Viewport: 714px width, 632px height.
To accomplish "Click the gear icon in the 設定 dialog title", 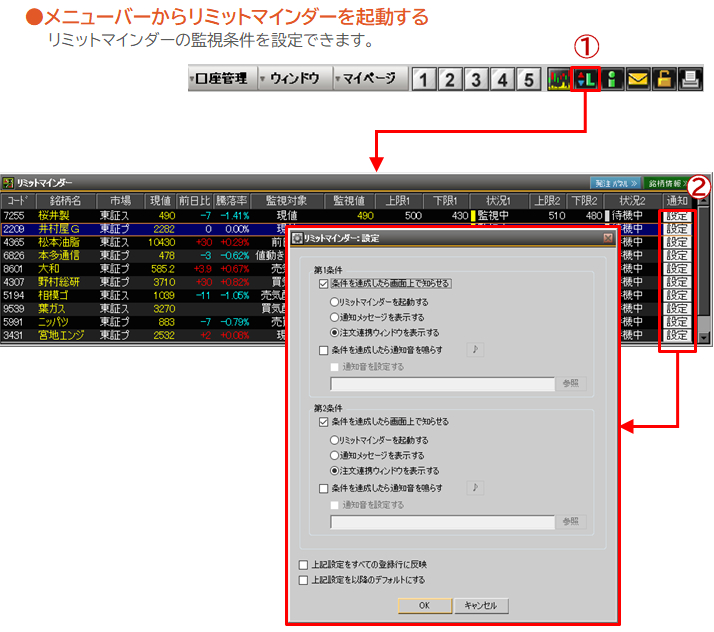I will [297, 238].
